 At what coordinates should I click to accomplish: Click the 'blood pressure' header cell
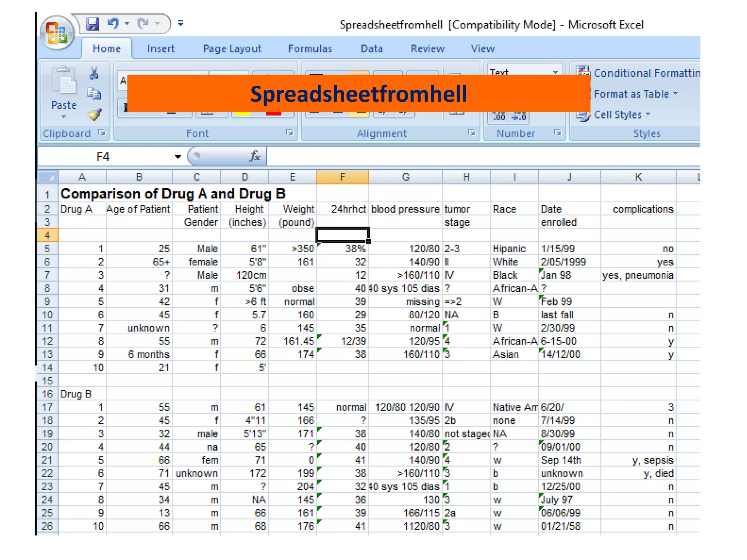click(405, 209)
